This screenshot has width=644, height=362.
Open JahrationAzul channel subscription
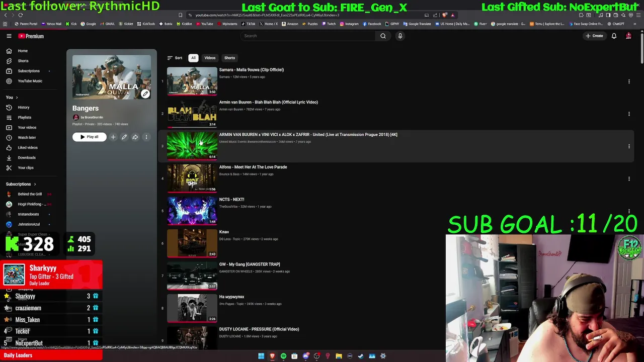29,224
